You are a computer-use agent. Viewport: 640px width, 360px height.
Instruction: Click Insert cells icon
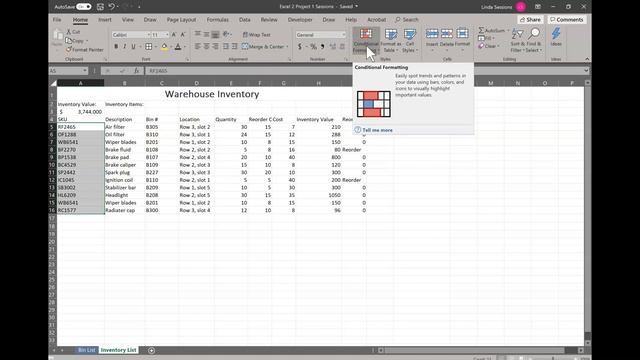pyautogui.click(x=432, y=33)
